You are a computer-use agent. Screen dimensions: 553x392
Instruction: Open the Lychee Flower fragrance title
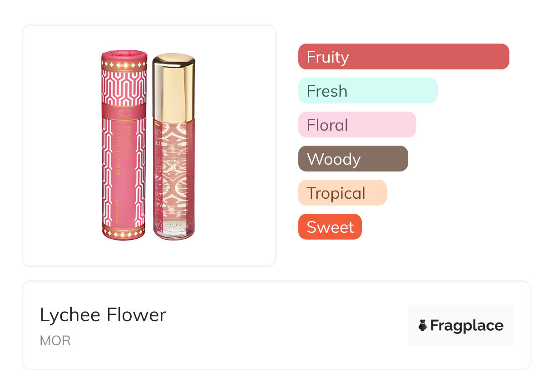click(103, 315)
